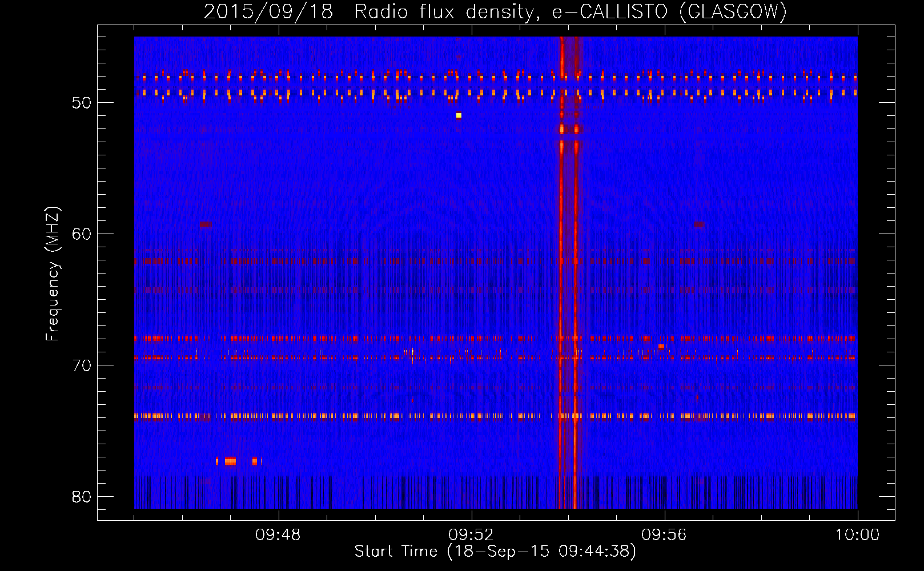Click the 'Frequency (MHZ)' y-axis label
The width and height of the screenshot is (924, 571).
point(53,274)
